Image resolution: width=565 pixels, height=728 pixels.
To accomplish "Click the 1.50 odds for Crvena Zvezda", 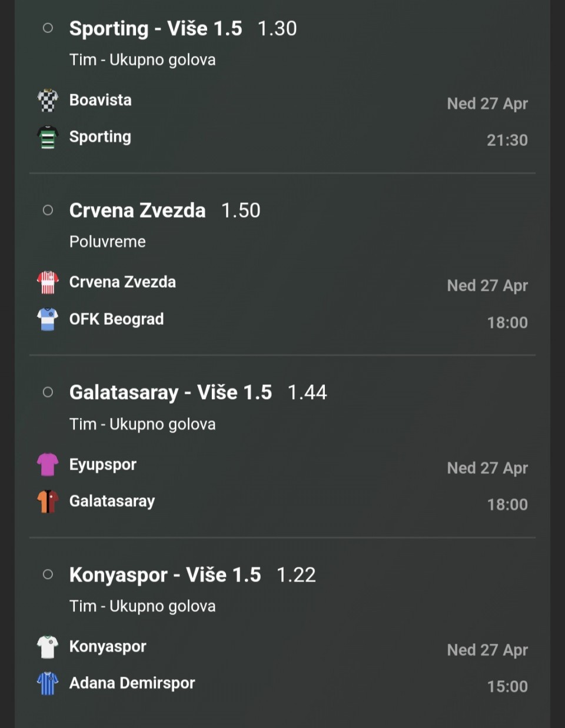I will (x=241, y=211).
